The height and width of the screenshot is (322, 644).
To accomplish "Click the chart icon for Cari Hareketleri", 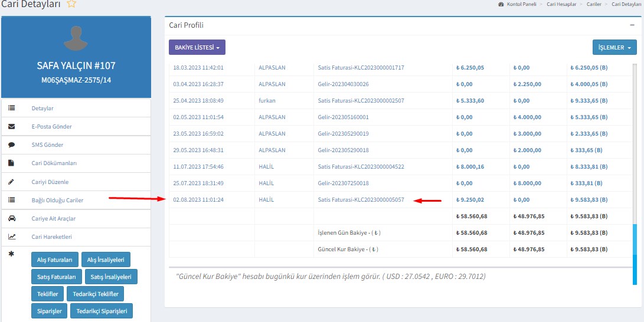I will [12, 237].
